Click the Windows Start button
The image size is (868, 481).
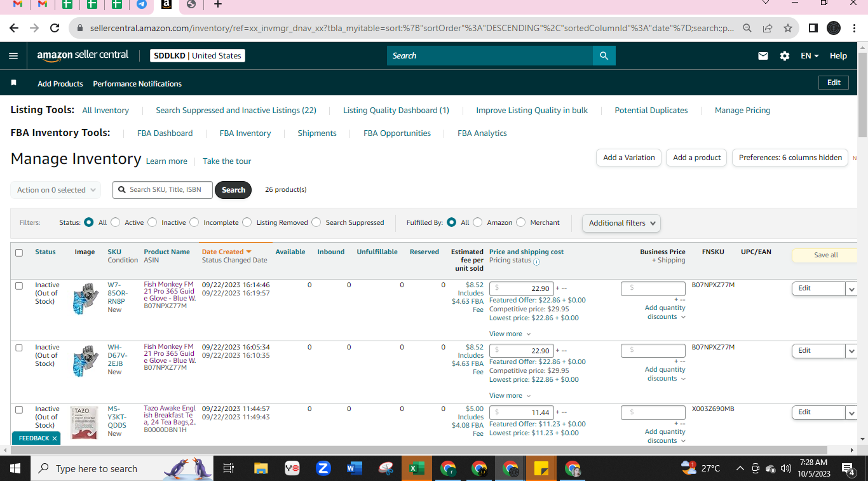[15, 469]
